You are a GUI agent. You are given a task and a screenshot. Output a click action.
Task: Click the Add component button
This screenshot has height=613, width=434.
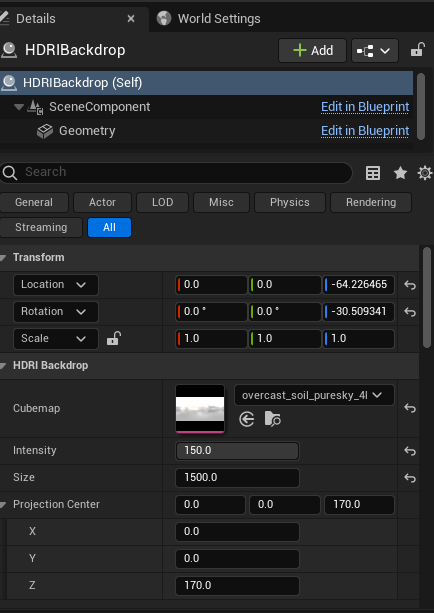point(312,50)
